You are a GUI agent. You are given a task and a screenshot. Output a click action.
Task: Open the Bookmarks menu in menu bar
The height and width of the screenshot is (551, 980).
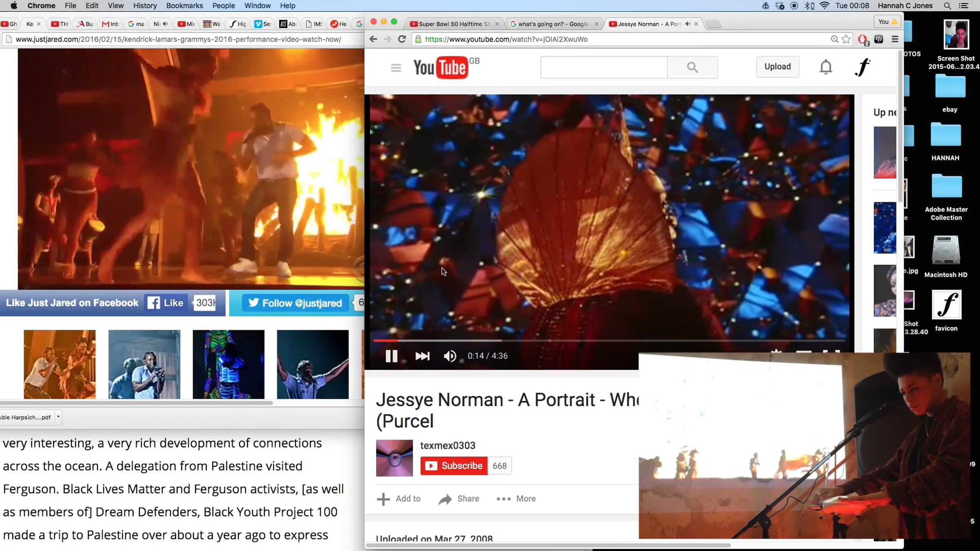pyautogui.click(x=185, y=6)
